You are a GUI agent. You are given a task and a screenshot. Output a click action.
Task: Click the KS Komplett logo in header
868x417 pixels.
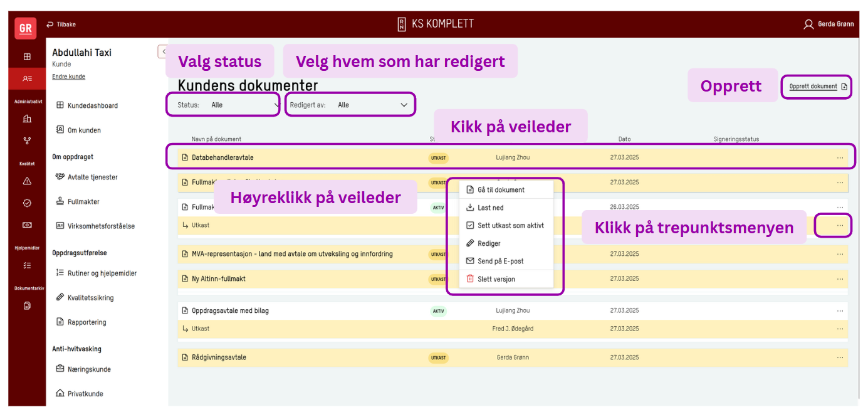pos(435,24)
